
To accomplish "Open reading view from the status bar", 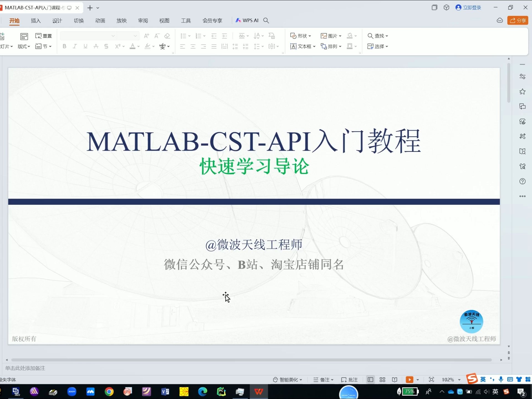I will pyautogui.click(x=395, y=380).
